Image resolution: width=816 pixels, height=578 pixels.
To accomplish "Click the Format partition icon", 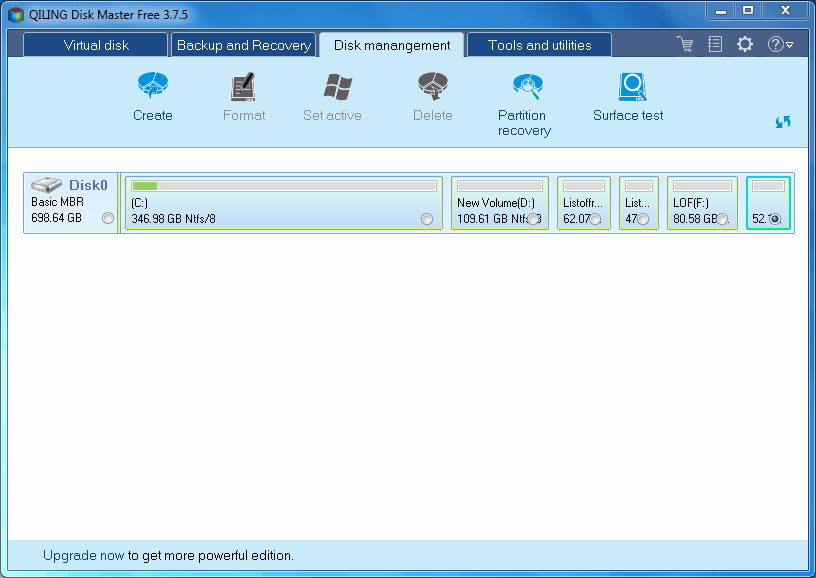I will tap(243, 86).
